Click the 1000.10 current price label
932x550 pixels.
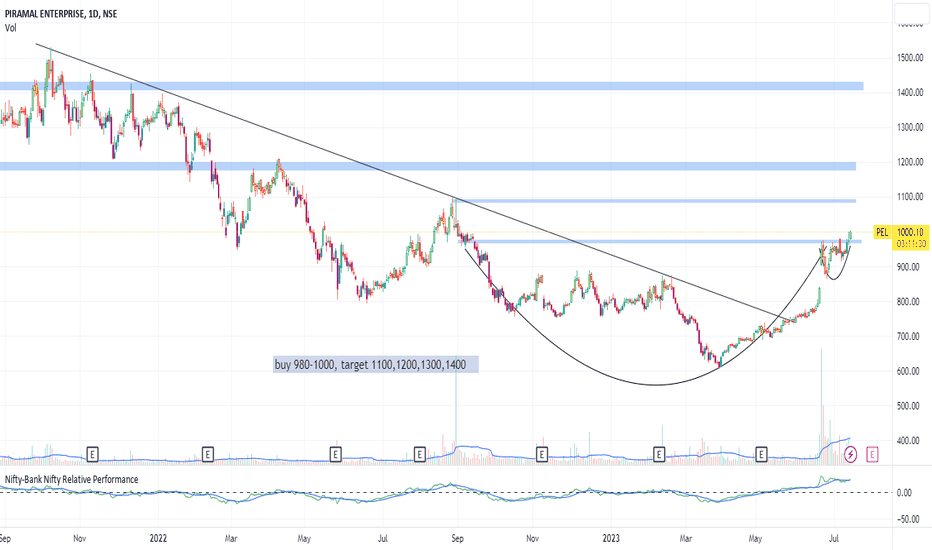tap(910, 232)
